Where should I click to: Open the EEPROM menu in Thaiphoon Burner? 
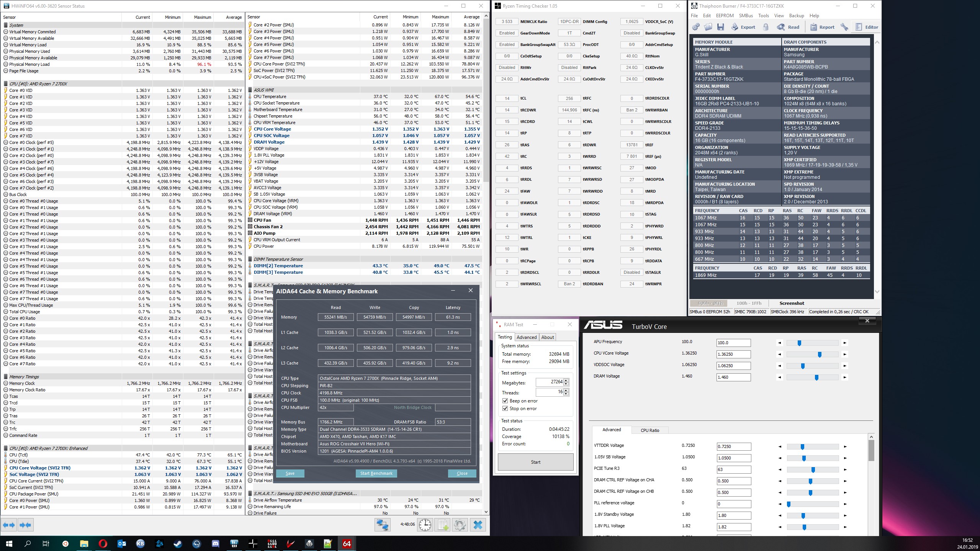(x=725, y=16)
